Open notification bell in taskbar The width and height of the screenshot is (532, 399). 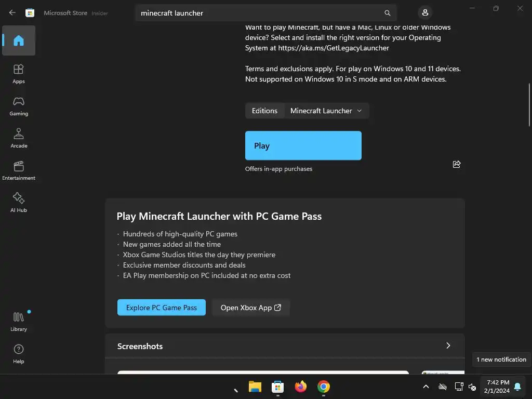517,387
